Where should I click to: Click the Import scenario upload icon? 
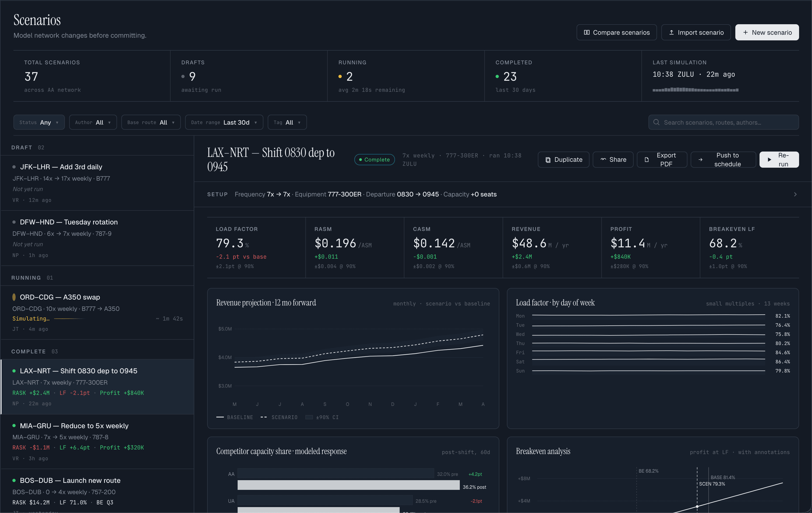pos(671,32)
